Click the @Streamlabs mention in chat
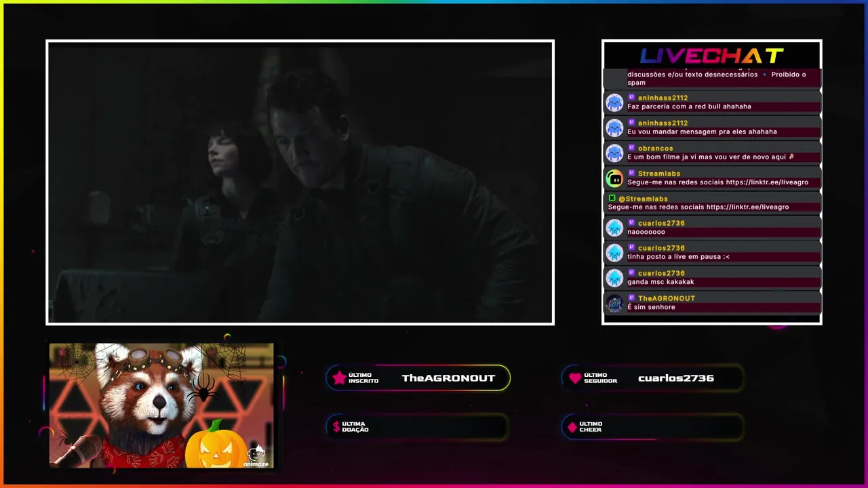This screenshot has height=488, width=868. 643,199
